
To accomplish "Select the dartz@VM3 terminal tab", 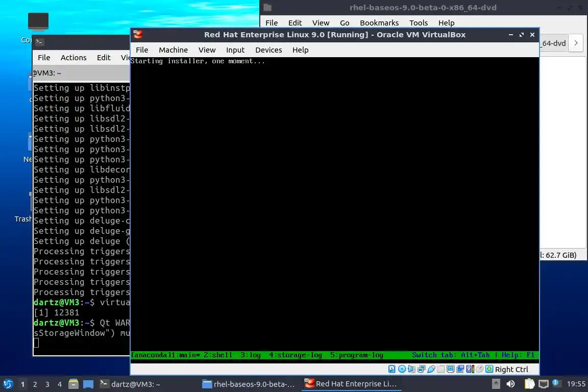I will coord(81,73).
